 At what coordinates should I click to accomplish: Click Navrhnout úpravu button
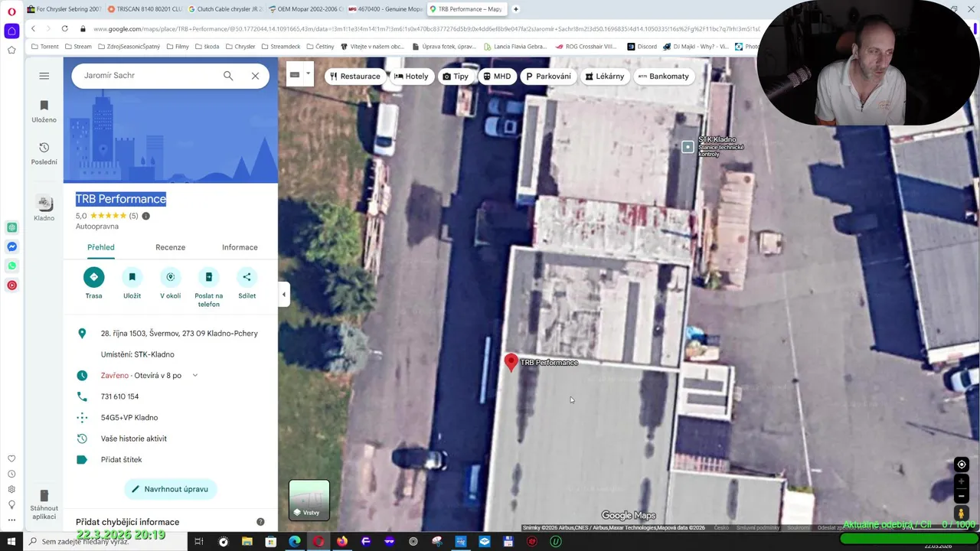pyautogui.click(x=170, y=489)
